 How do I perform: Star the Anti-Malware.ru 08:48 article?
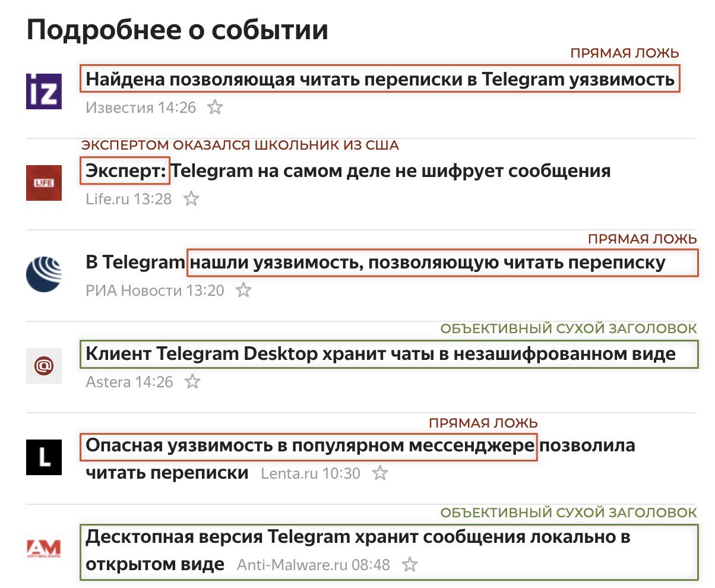click(409, 565)
